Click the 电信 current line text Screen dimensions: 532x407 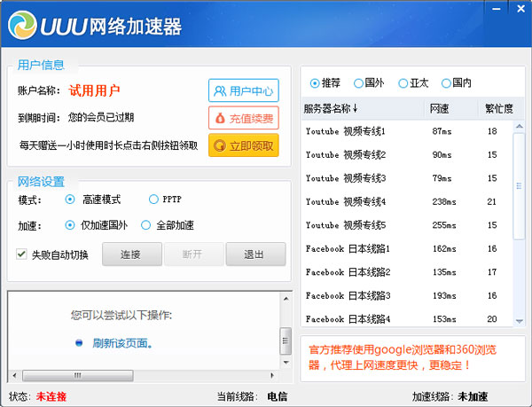[x=278, y=396]
